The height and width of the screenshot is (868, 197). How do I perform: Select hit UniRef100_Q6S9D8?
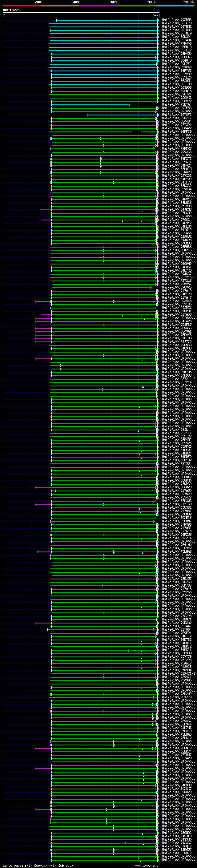pos(177,87)
